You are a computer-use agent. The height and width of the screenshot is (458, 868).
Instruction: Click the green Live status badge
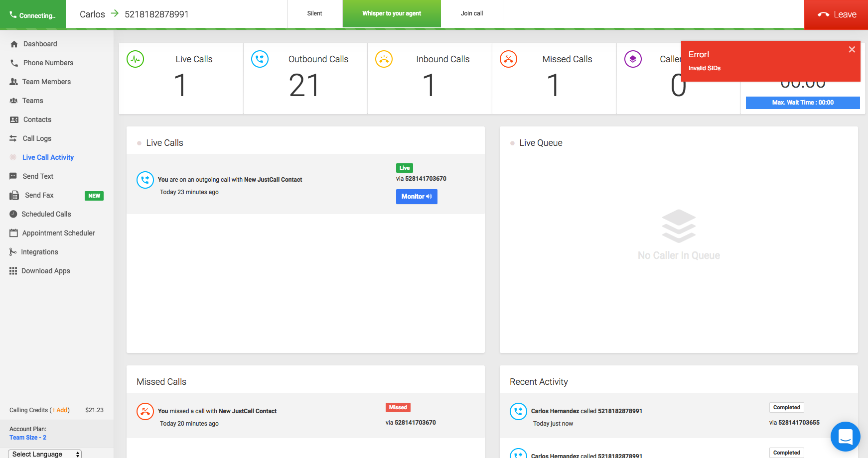tap(405, 168)
